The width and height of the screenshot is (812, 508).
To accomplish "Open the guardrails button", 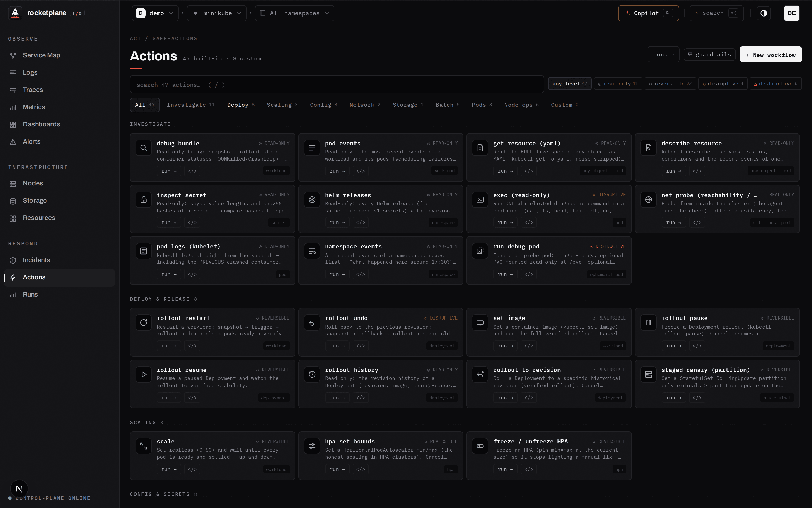I will coord(710,55).
